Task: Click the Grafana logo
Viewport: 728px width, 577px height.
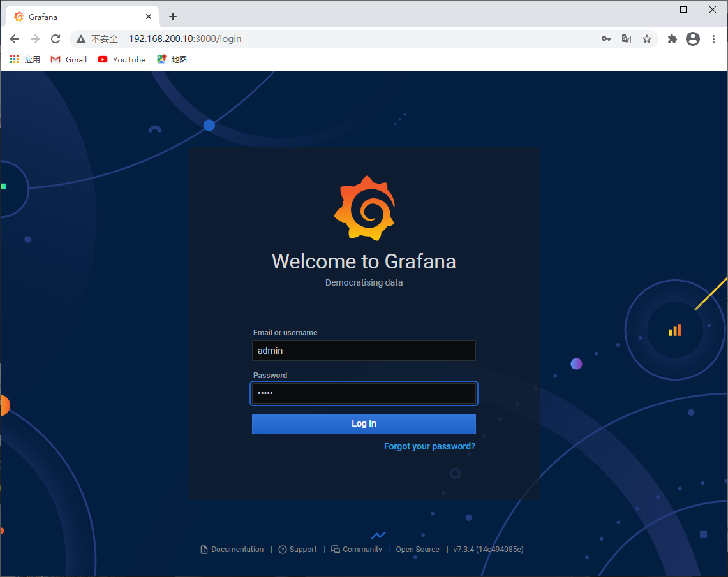Action: coord(364,208)
